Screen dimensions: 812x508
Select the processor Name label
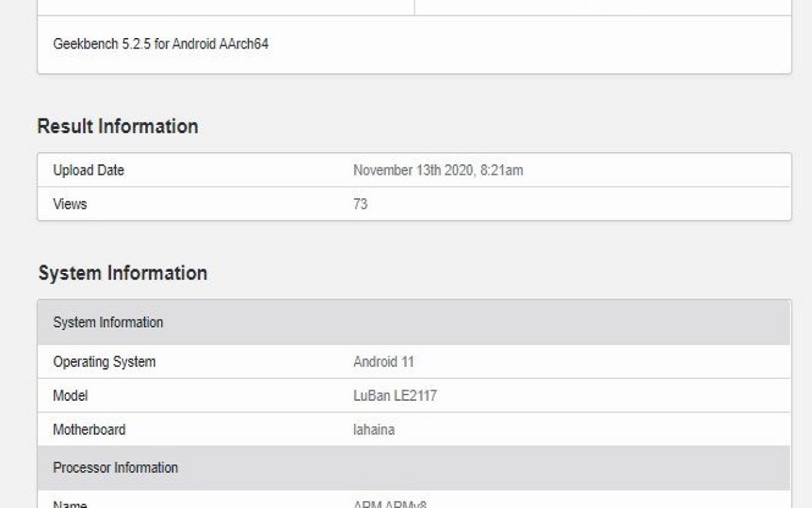point(70,504)
